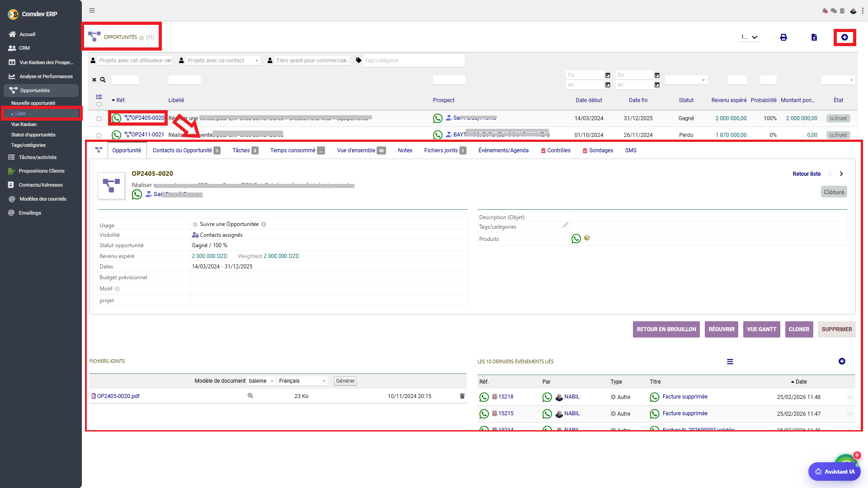Toggle the select-all rows checkbox
The width and height of the screenshot is (868, 488).
[x=99, y=104]
